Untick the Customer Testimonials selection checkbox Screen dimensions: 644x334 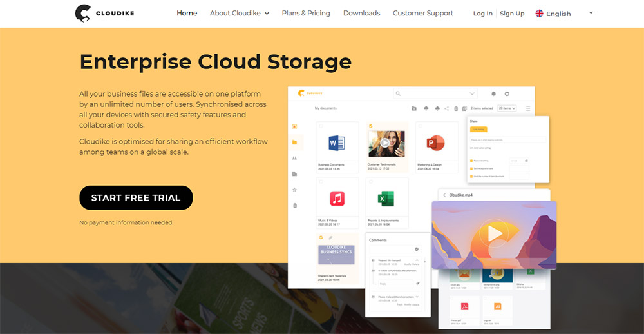pos(370,126)
